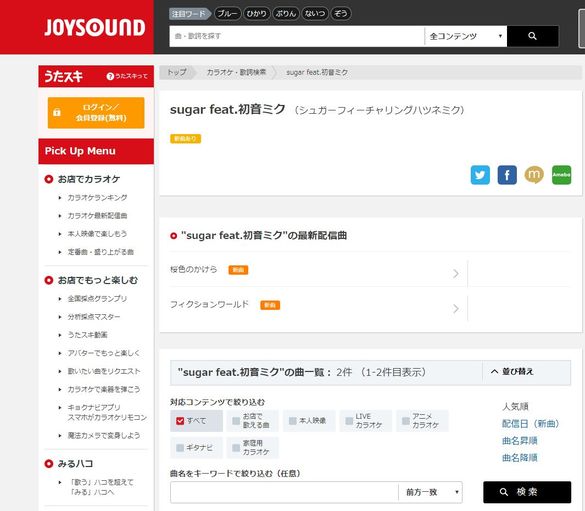585x511 pixels.
Task: Open the 全コンテンツ dropdown
Action: [466, 36]
